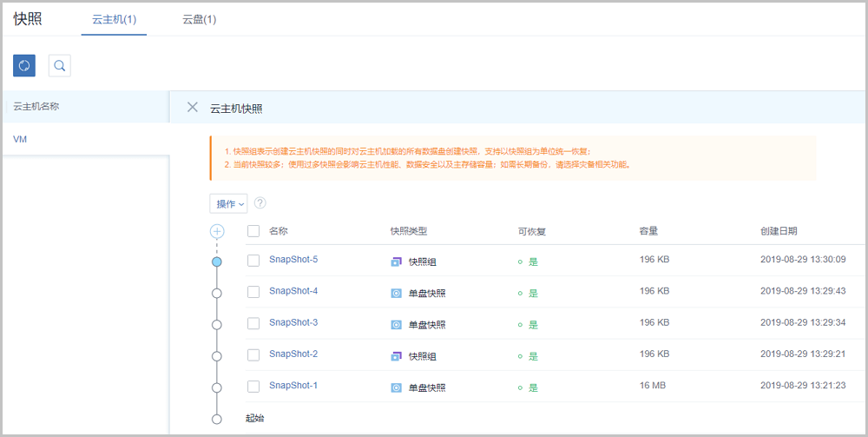Click the highlighted SnapShot-5 timeline node
This screenshot has height=437, width=868.
tap(217, 262)
